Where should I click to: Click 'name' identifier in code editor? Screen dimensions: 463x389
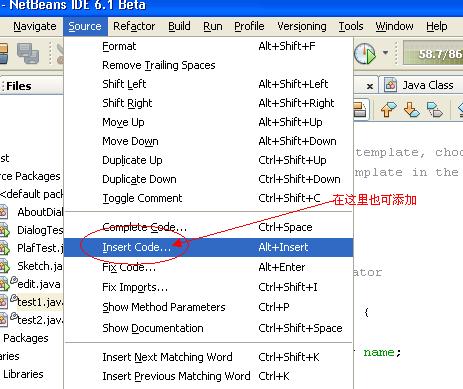(379, 352)
